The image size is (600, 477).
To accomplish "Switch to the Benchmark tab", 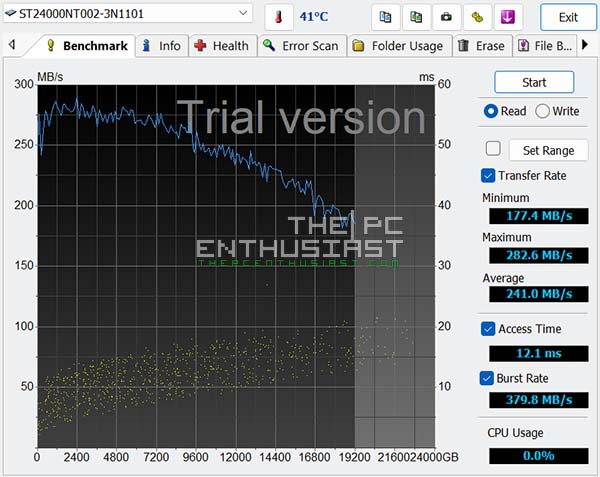I will (x=86, y=46).
